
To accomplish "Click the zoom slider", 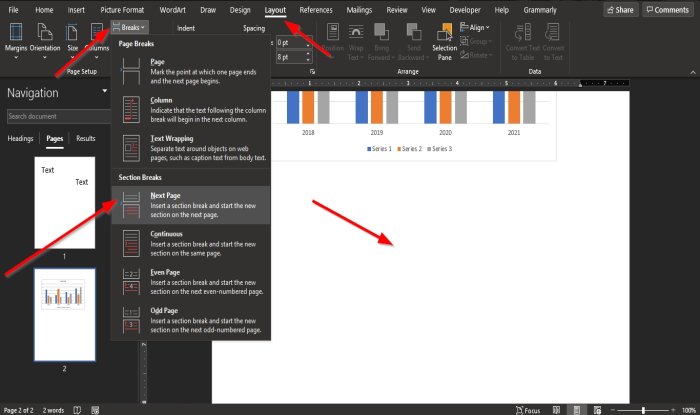I will coord(643,410).
